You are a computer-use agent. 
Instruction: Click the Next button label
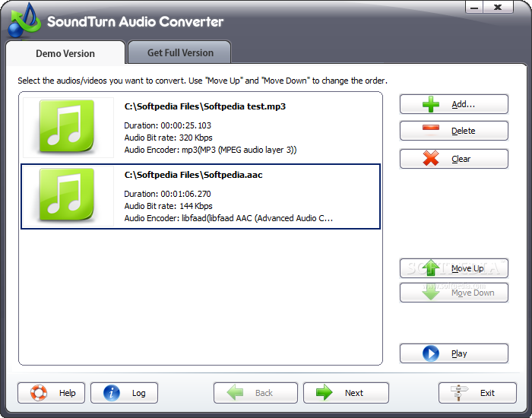(354, 393)
